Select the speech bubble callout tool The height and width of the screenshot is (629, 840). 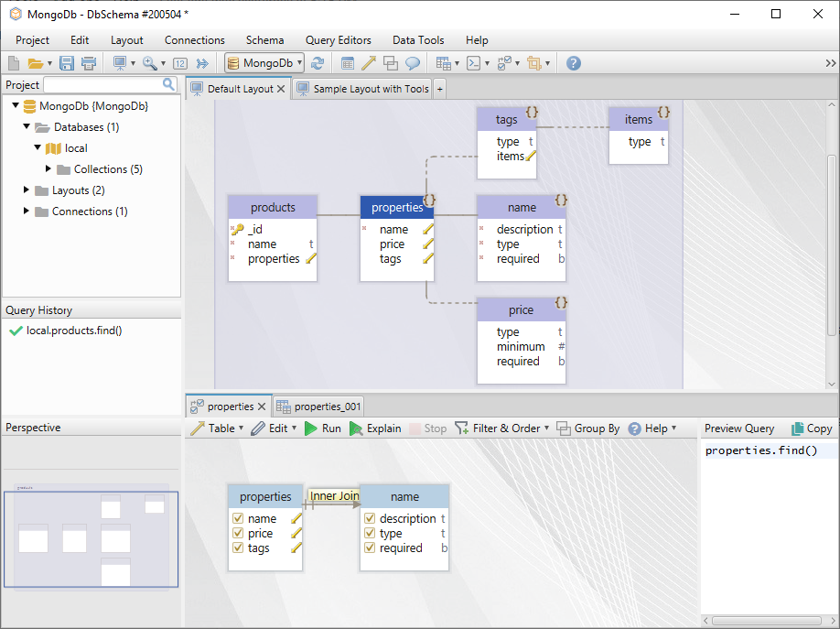(x=413, y=63)
